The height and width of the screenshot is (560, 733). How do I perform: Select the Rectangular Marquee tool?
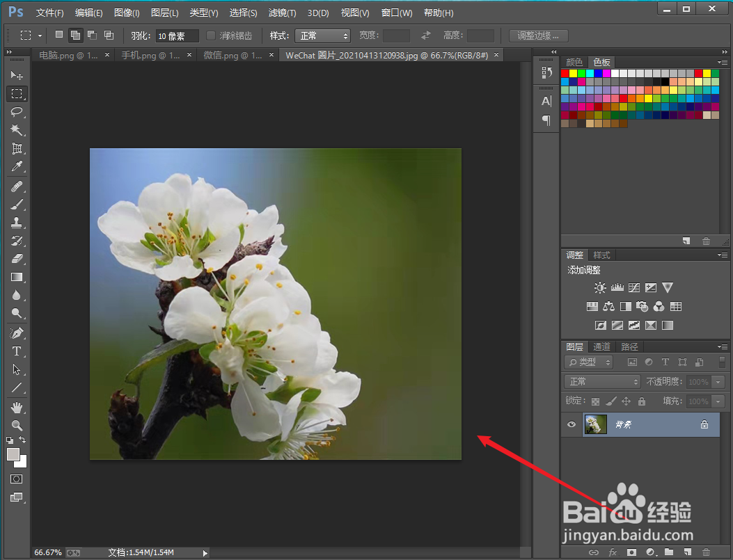pyautogui.click(x=17, y=94)
